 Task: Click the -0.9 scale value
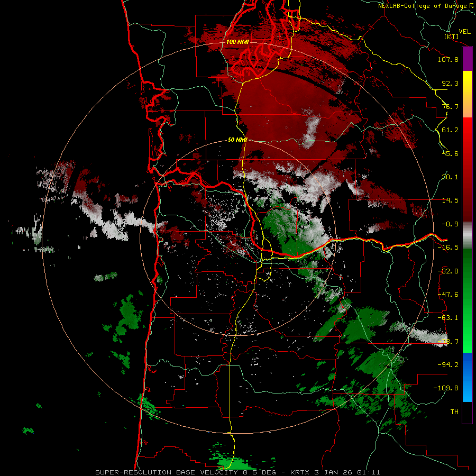(x=450, y=224)
